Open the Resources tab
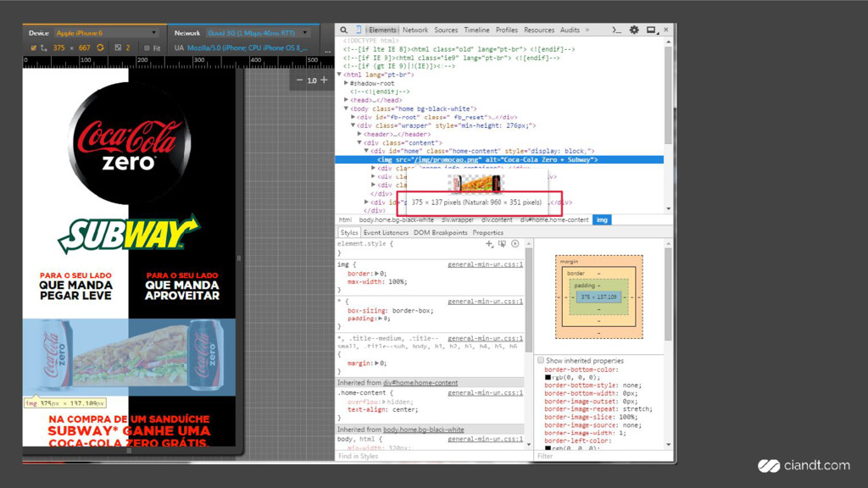This screenshot has height=488, width=868. tap(538, 30)
